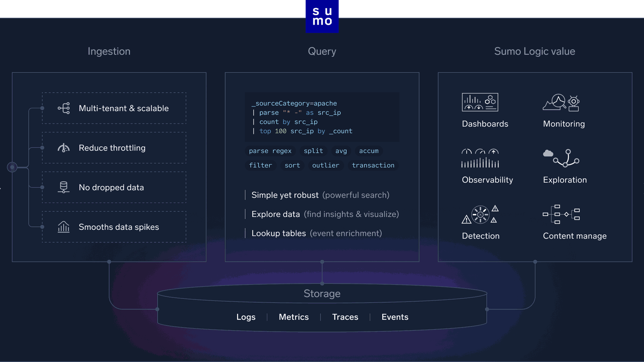Viewport: 644px width, 362px height.
Task: Click the parse "* -" as src_ip line
Action: pos(297,113)
